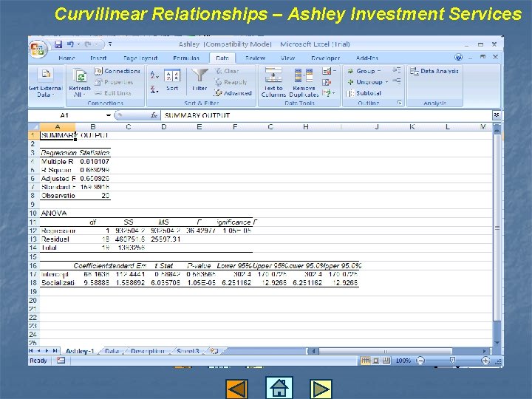The height and width of the screenshot is (399, 532).
Task: Click the insert worksheet tab icon
Action: pyautogui.click(x=214, y=351)
